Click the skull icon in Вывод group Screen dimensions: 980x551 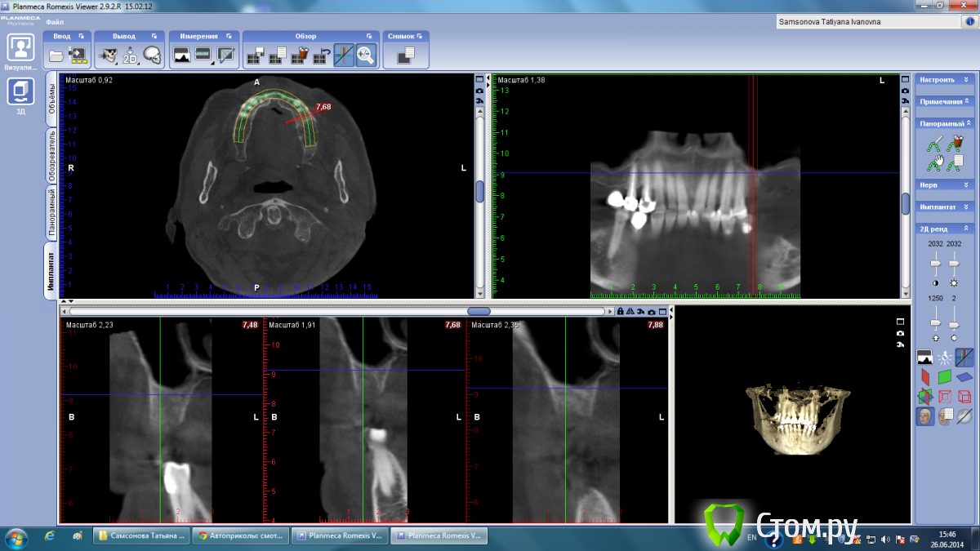153,56
